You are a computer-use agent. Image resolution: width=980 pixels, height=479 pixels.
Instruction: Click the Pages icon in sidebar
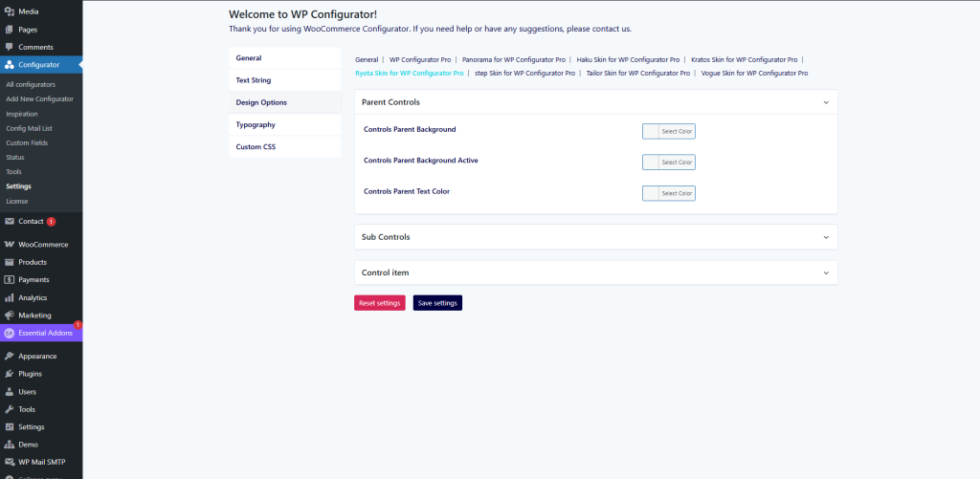[10, 30]
